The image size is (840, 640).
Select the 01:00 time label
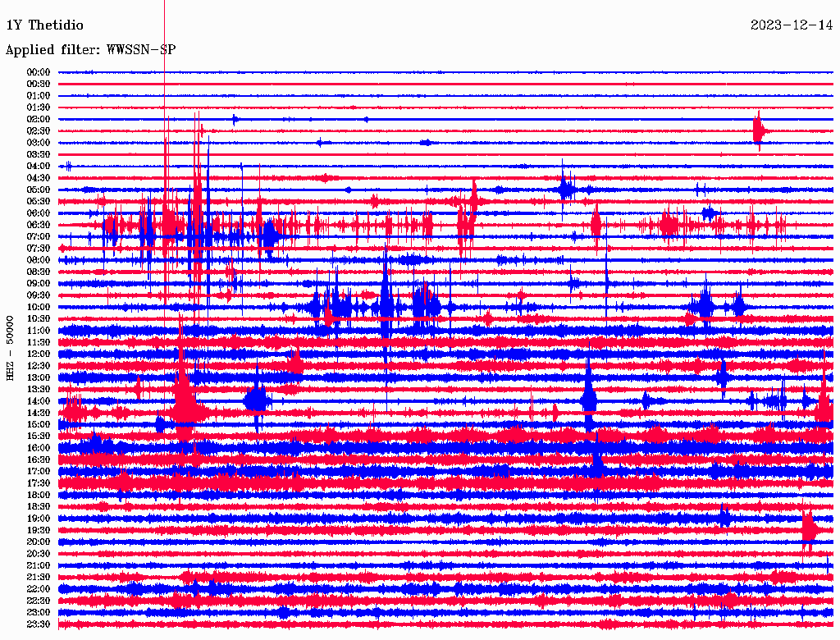tap(39, 96)
